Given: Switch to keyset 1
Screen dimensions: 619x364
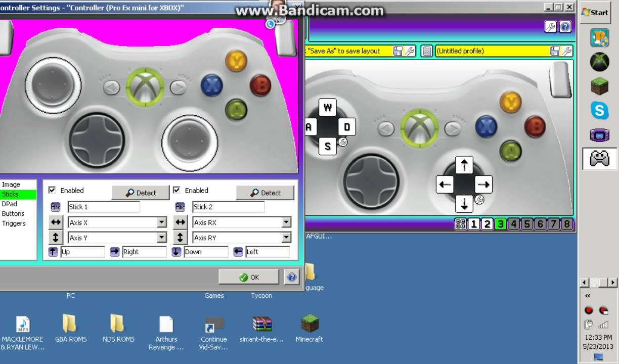Looking at the screenshot, I should coord(474,224).
